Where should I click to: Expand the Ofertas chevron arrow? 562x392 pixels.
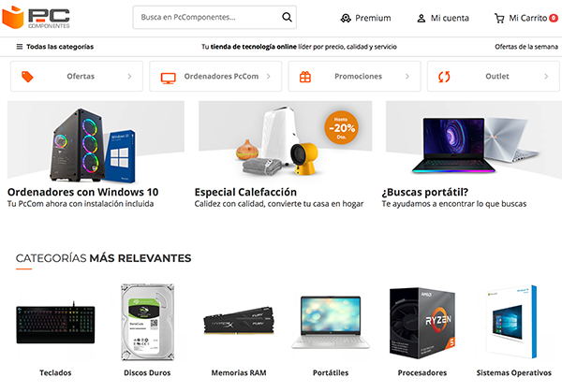(129, 77)
